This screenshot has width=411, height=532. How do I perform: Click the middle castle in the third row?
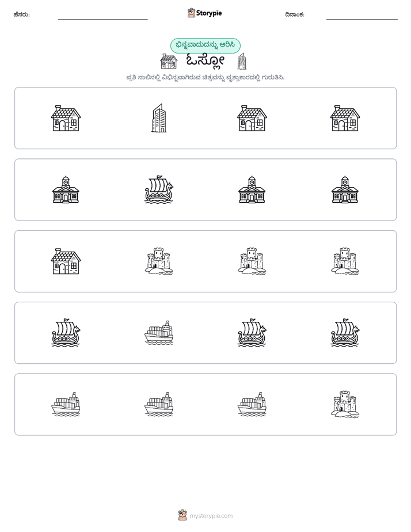coord(252,261)
